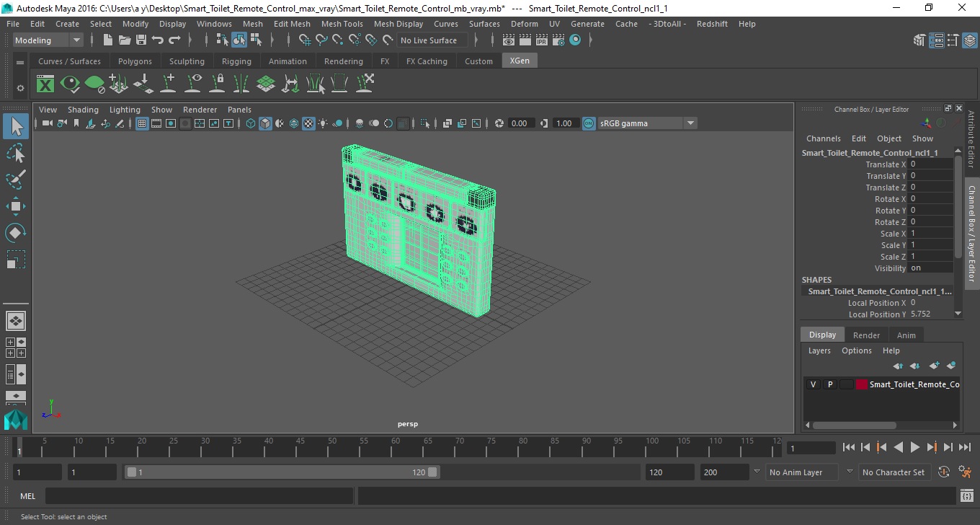Image resolution: width=980 pixels, height=525 pixels.
Task: Open the shelf tab list menu icon
Action: [x=20, y=62]
